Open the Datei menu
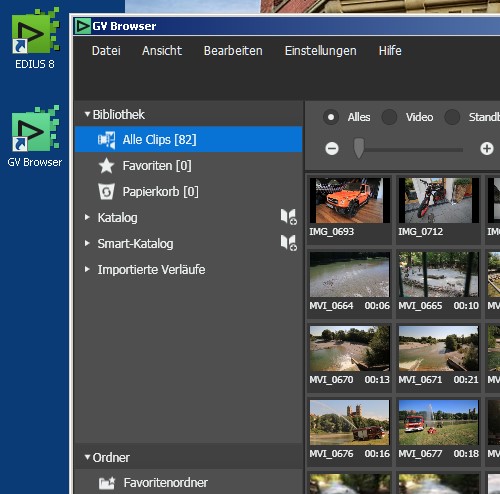The height and width of the screenshot is (494, 500). pyautogui.click(x=106, y=51)
